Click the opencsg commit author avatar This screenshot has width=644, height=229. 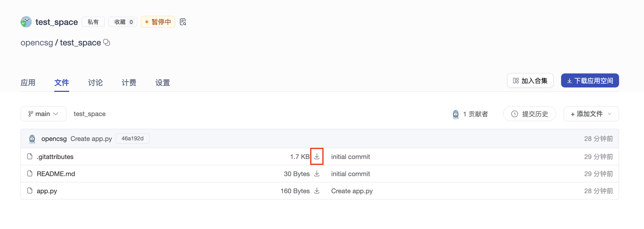click(32, 139)
